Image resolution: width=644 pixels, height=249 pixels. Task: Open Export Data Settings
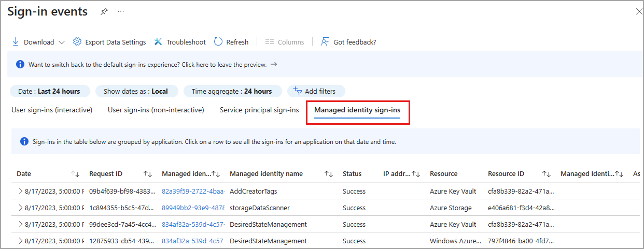click(109, 42)
